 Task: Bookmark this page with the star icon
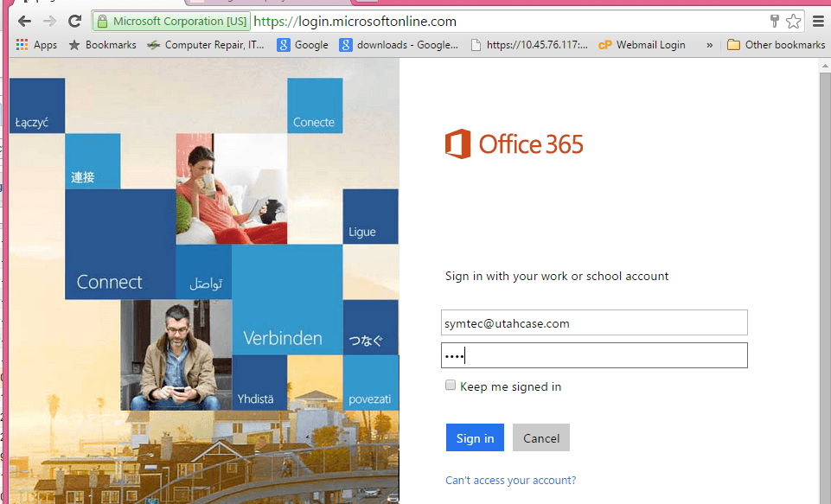tap(793, 22)
